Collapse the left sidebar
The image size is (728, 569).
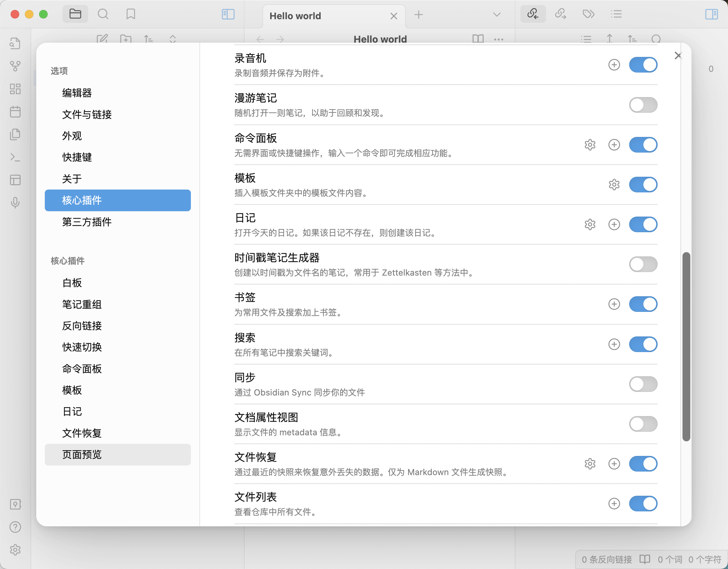[x=228, y=14]
